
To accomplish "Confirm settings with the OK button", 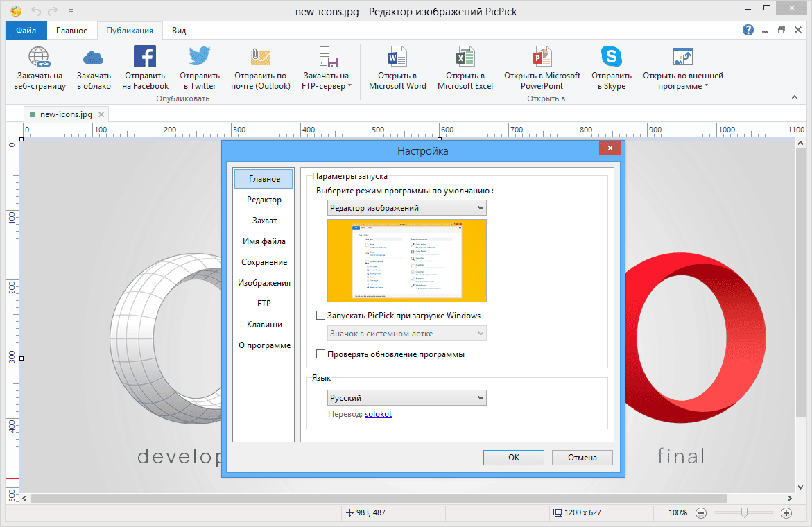I will [514, 458].
